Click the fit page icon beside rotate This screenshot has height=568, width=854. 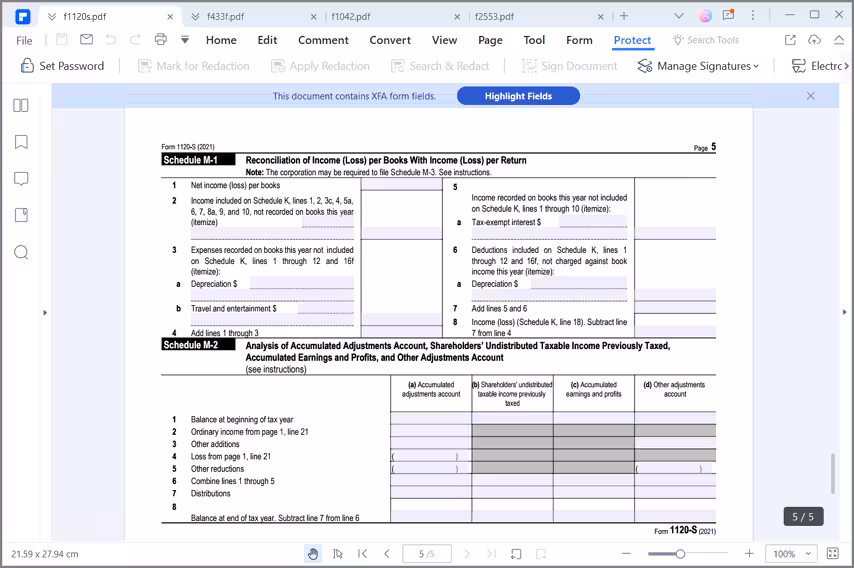tap(541, 554)
